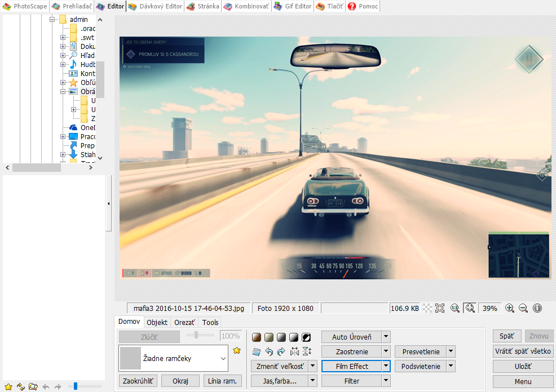The image size is (556, 392).
Task: Flip the image vertically
Action: [307, 351]
